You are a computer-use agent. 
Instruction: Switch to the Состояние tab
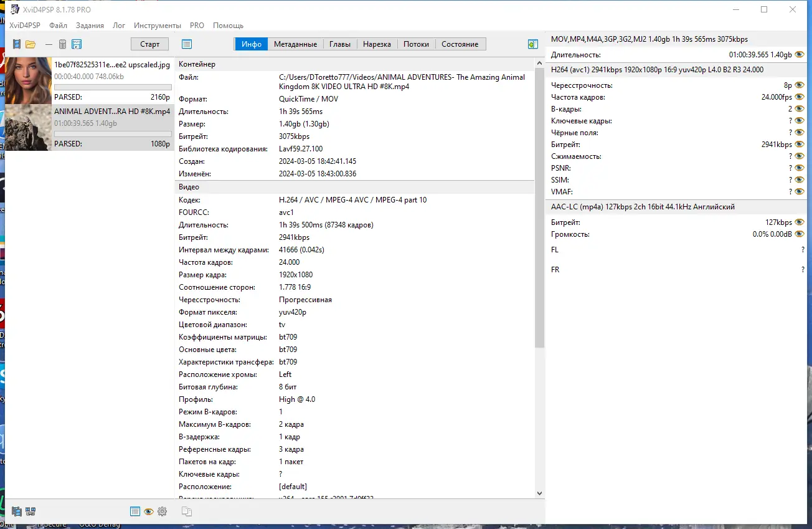460,44
